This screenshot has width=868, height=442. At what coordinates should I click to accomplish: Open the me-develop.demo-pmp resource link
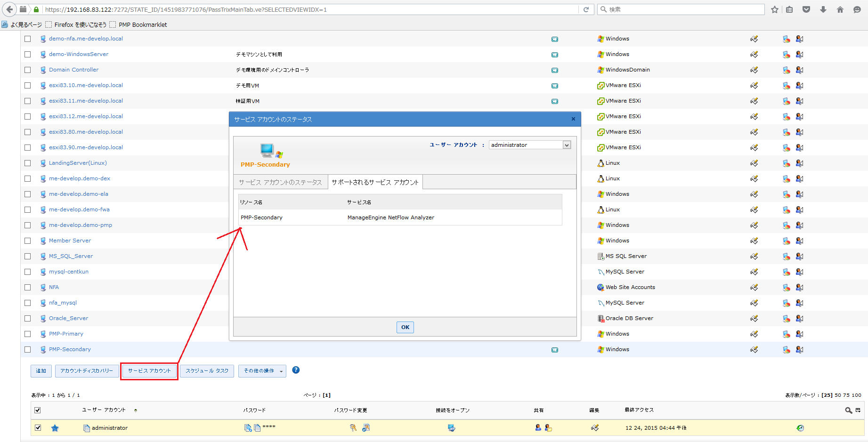pyautogui.click(x=81, y=225)
